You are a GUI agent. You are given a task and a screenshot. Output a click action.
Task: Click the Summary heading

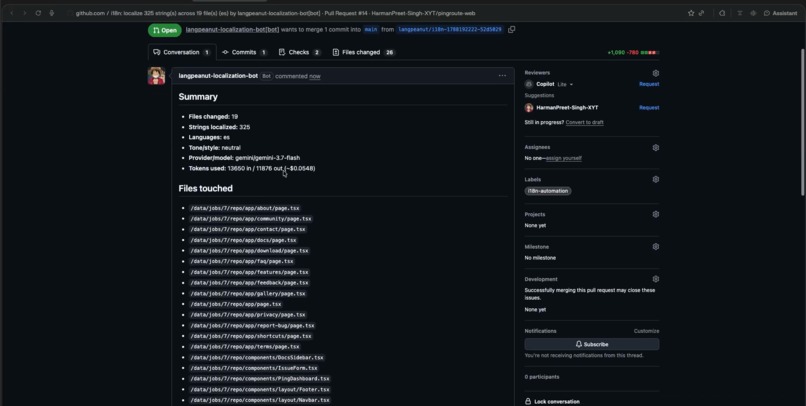tap(198, 97)
